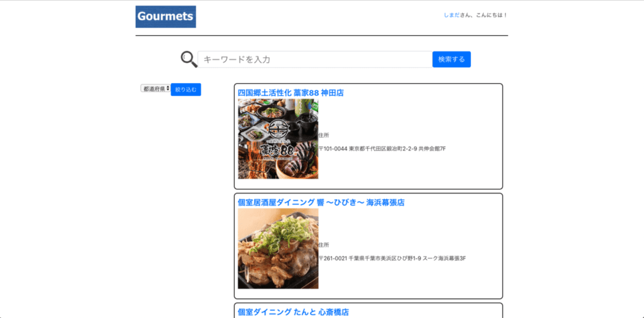
Task: Click the 絞り込む filter button
Action: pos(186,89)
